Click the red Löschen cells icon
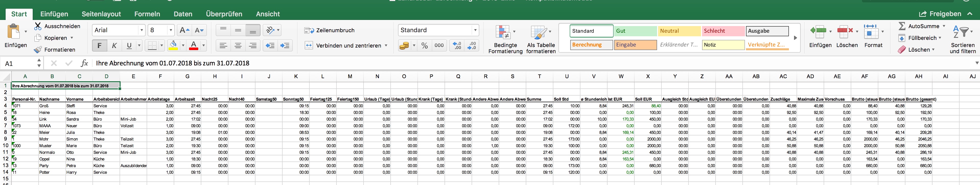980x185 pixels. pos(845,32)
